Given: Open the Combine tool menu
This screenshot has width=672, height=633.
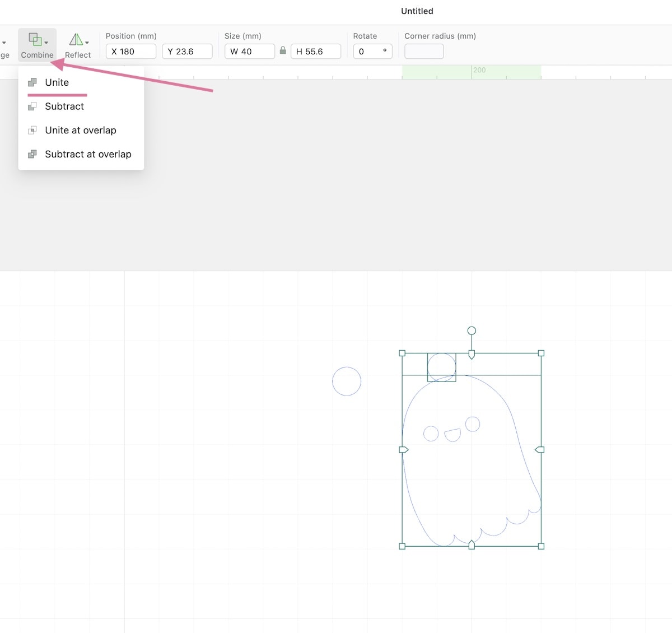Looking at the screenshot, I should [x=37, y=45].
